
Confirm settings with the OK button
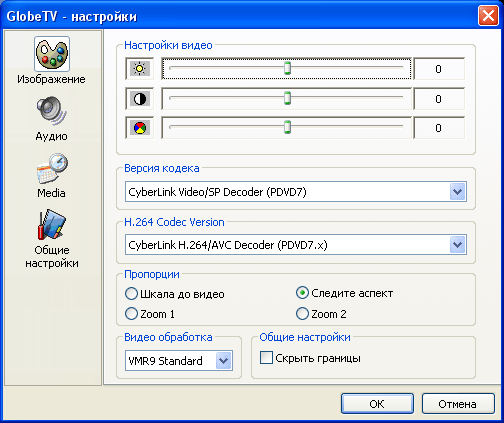tap(377, 404)
